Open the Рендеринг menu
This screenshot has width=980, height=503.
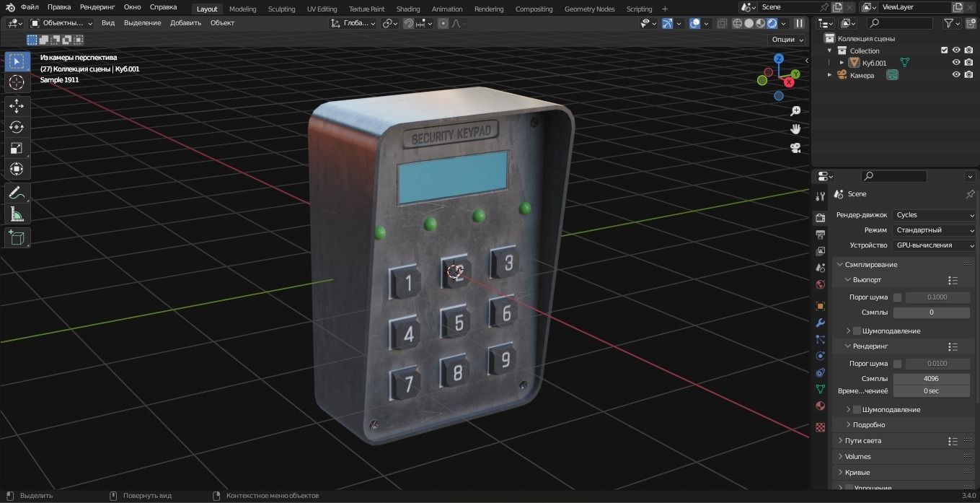tap(97, 7)
